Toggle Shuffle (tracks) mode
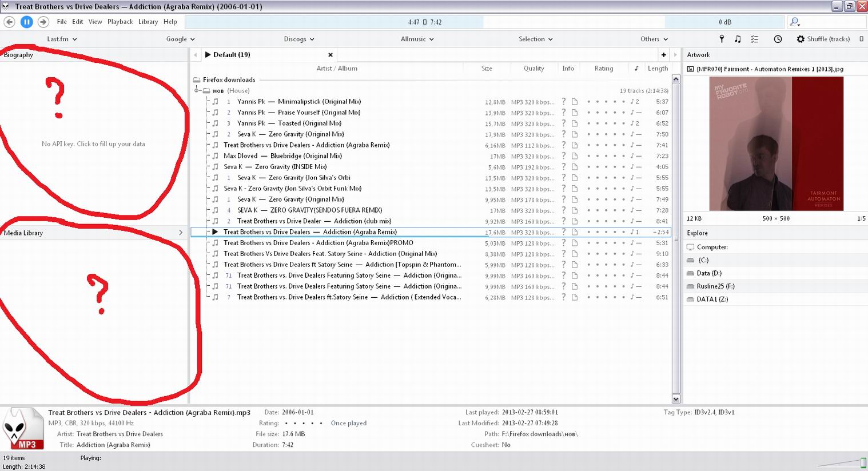This screenshot has width=868, height=471. click(x=828, y=39)
